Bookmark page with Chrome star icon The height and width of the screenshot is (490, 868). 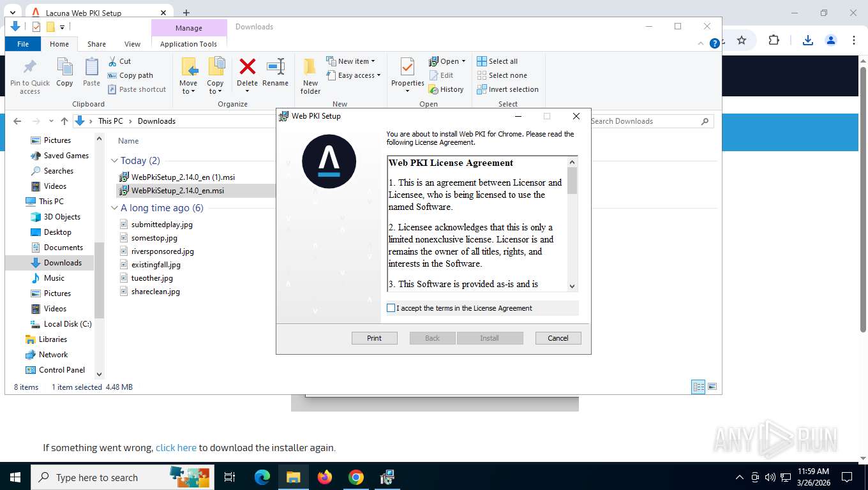tap(742, 40)
